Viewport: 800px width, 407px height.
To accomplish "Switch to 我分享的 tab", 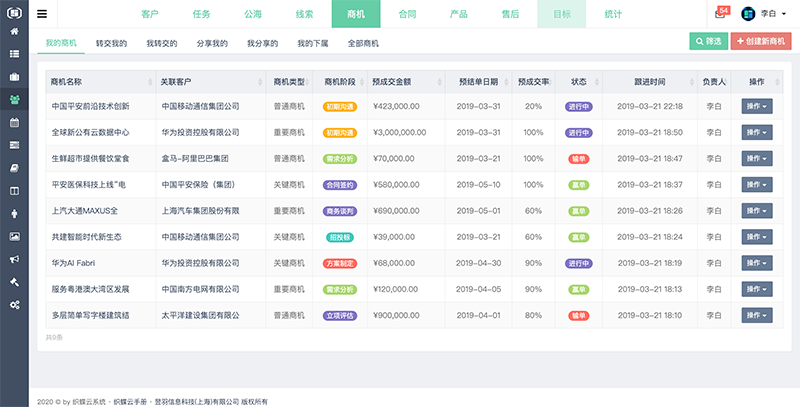I will click(x=263, y=43).
